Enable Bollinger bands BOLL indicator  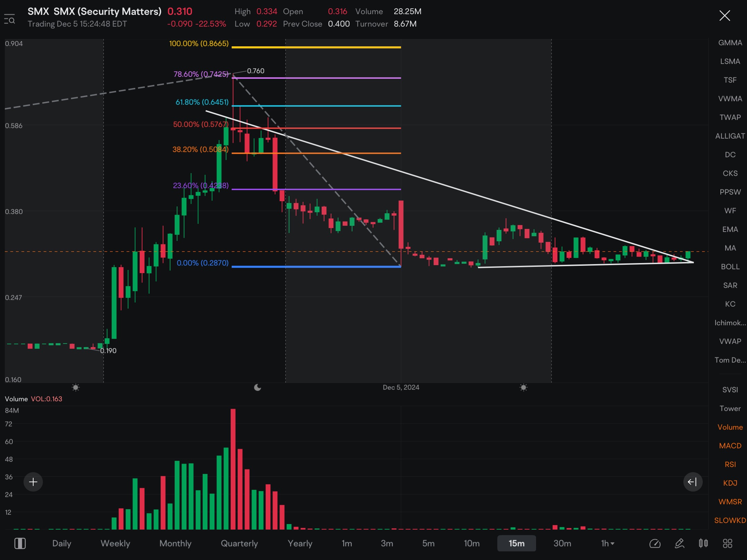pos(730,267)
